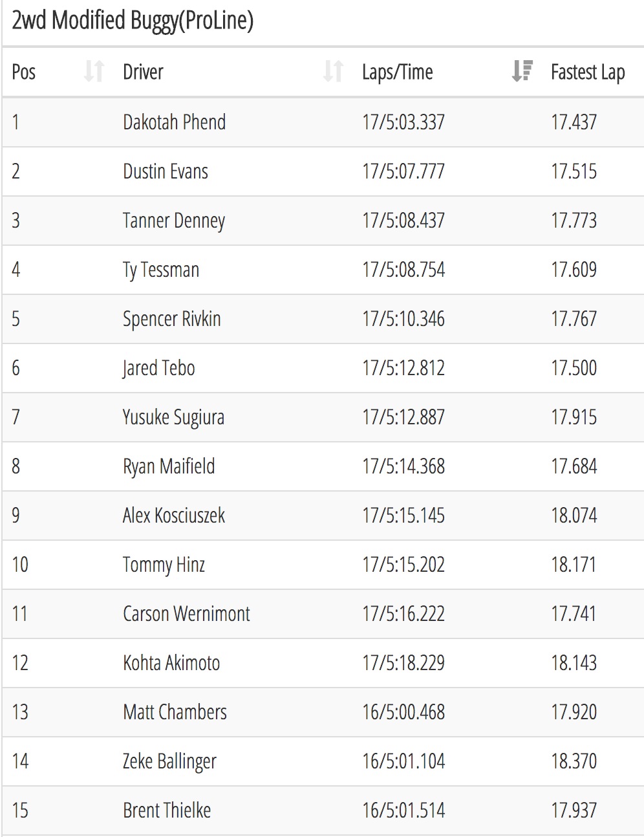Sort table by Pos column arrows
The height and width of the screenshot is (837, 644).
click(x=94, y=71)
